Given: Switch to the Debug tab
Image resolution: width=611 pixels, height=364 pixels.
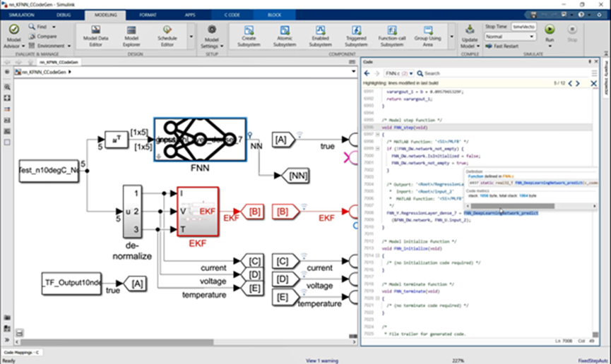Looking at the screenshot, I should pos(64,15).
